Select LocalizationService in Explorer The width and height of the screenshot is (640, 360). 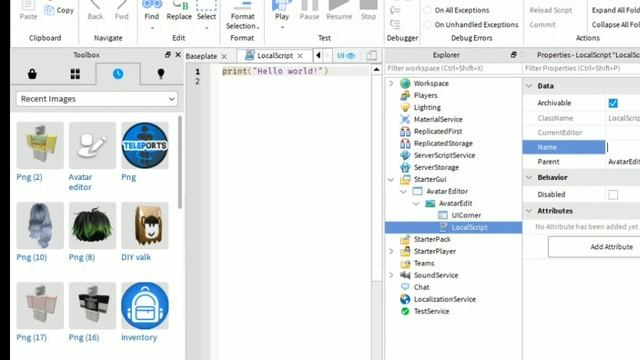coord(444,299)
